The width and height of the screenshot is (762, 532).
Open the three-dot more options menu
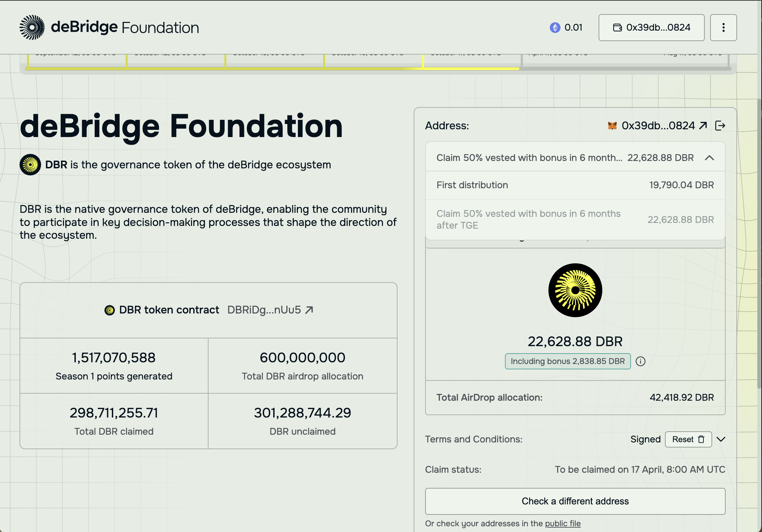tap(723, 28)
